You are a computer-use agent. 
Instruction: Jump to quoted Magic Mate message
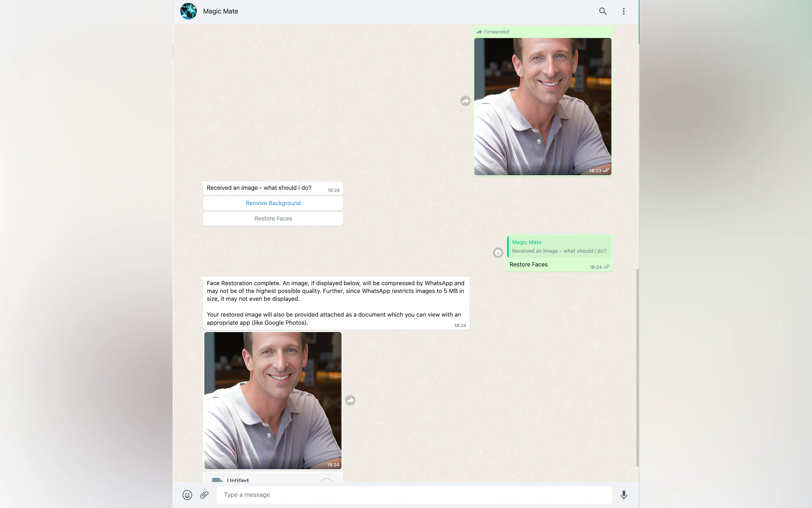click(559, 247)
